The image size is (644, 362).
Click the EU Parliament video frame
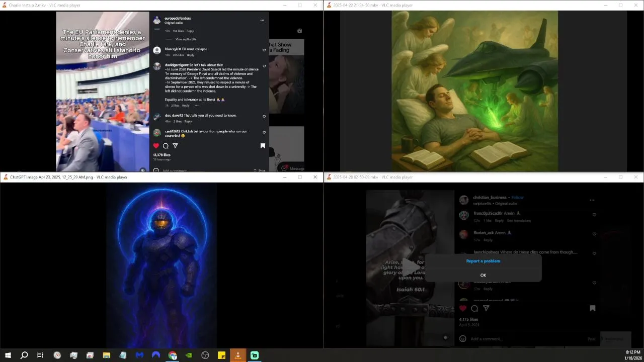pyautogui.click(x=103, y=91)
